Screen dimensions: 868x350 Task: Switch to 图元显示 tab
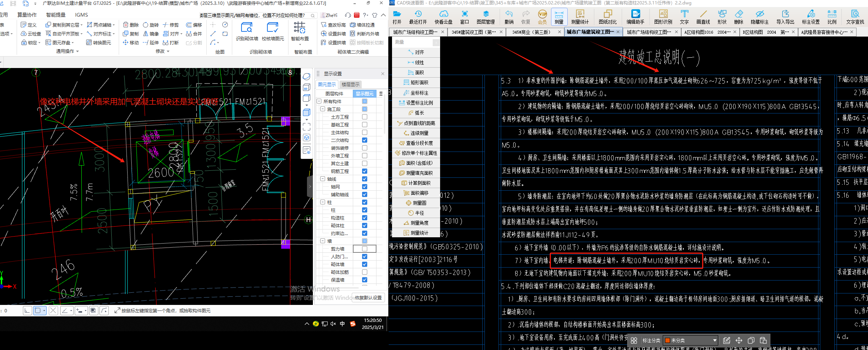[x=327, y=85]
